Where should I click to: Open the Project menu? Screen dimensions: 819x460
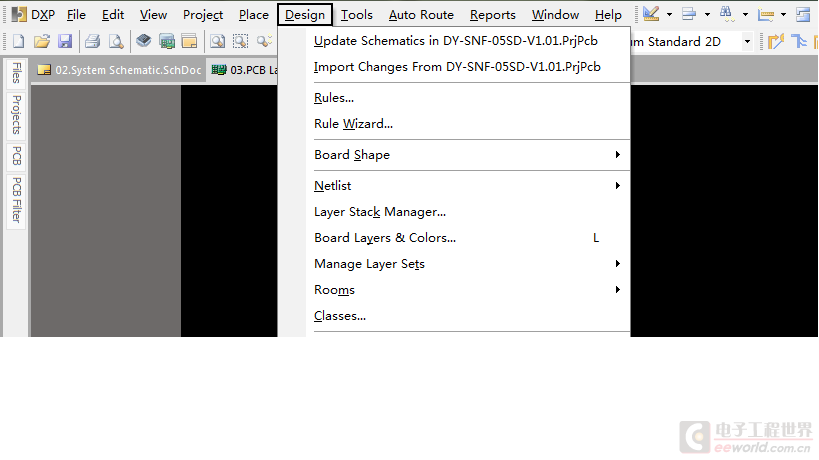pos(203,15)
